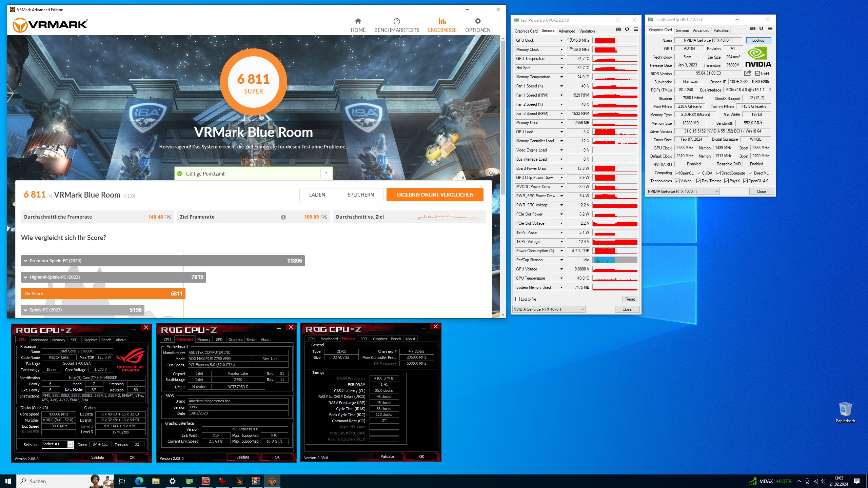Open Socket #1 selection dropdown in CPU-Z
The image size is (868, 488).
58,444
